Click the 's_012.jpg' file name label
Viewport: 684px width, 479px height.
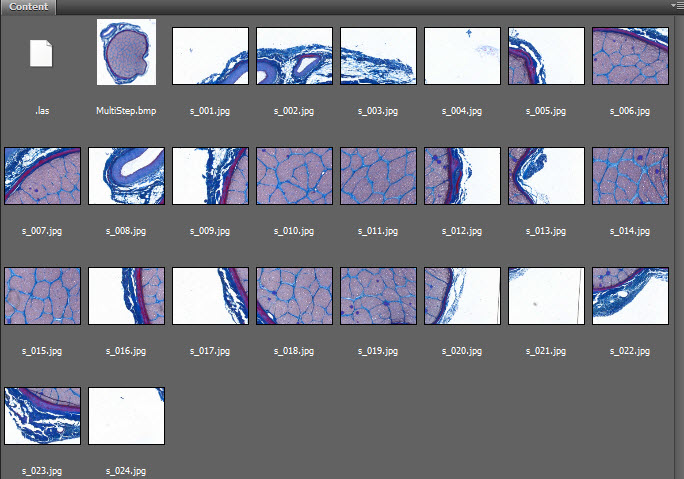click(x=462, y=231)
